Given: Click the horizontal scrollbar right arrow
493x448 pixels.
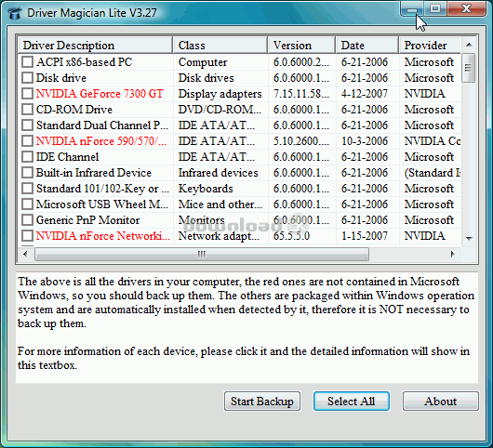Looking at the screenshot, I should coord(452,254).
